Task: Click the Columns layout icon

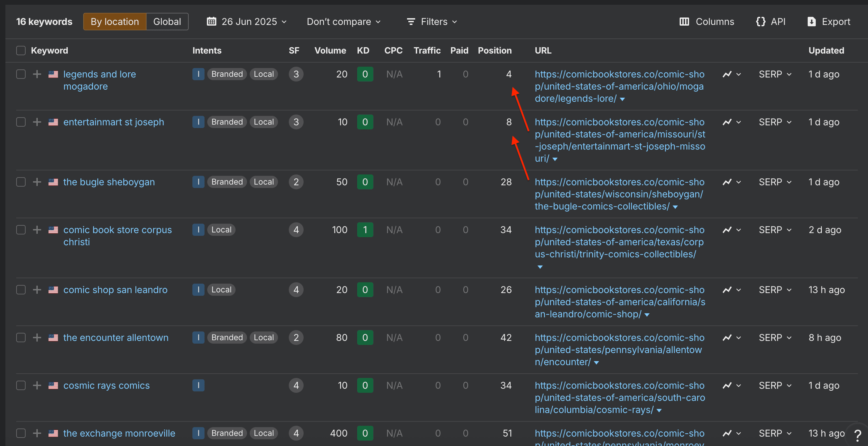Action: pos(684,22)
